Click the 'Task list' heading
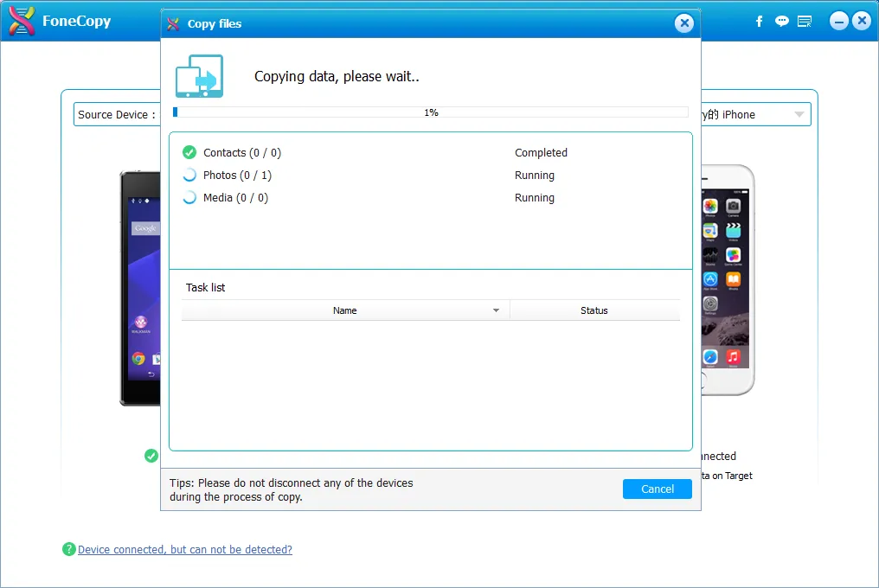The image size is (879, 588). pos(205,288)
